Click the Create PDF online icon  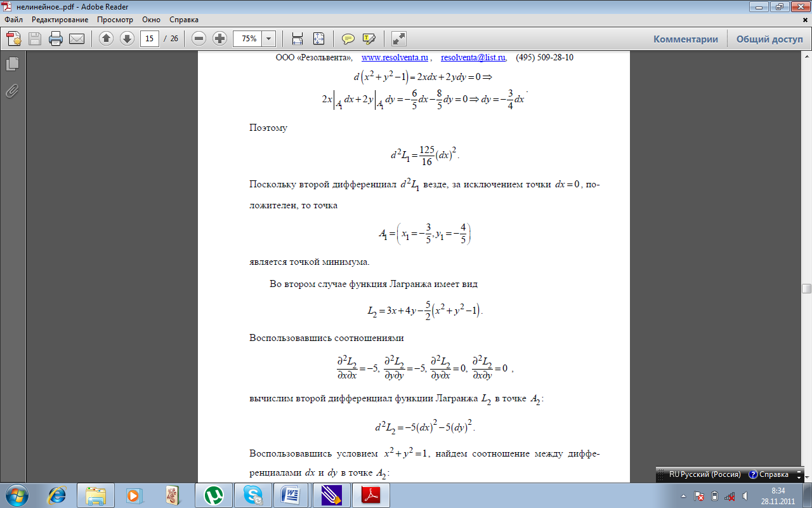[x=14, y=39]
